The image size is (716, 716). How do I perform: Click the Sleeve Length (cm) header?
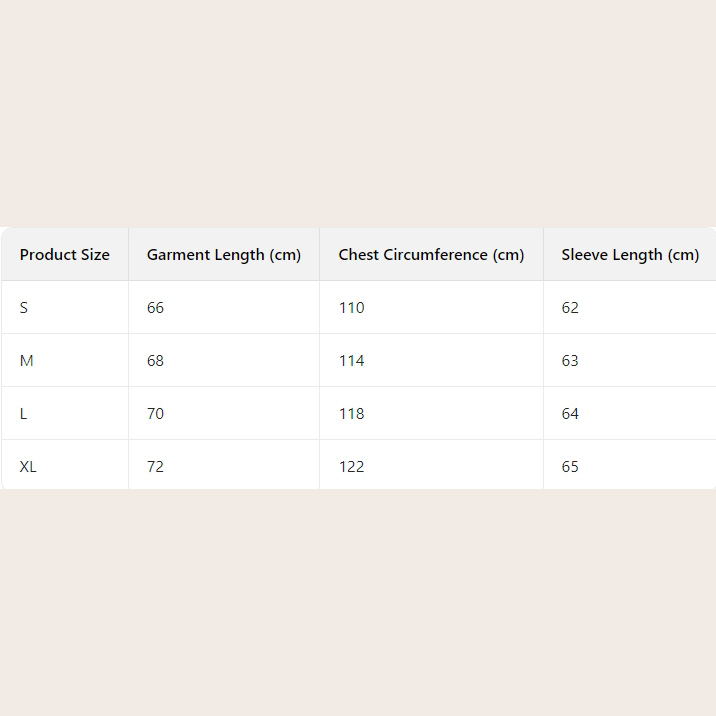coord(630,255)
